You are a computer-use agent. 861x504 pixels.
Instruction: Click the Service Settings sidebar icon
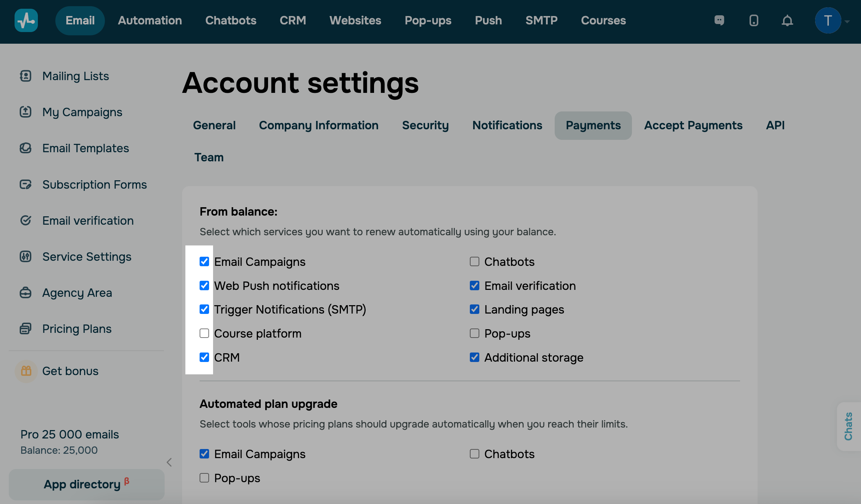[25, 257]
